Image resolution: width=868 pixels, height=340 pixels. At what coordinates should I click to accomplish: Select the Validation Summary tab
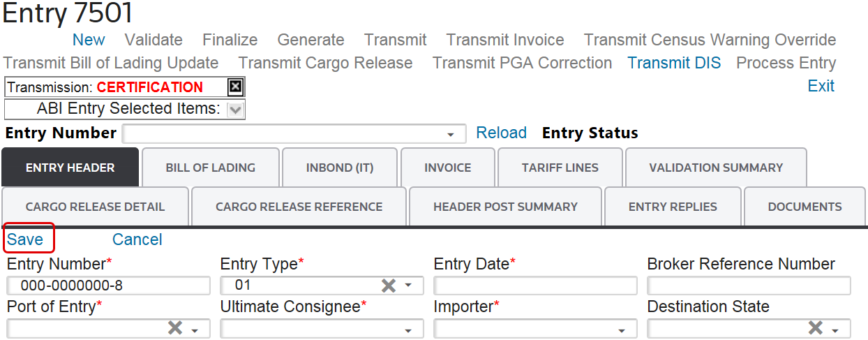(x=715, y=168)
